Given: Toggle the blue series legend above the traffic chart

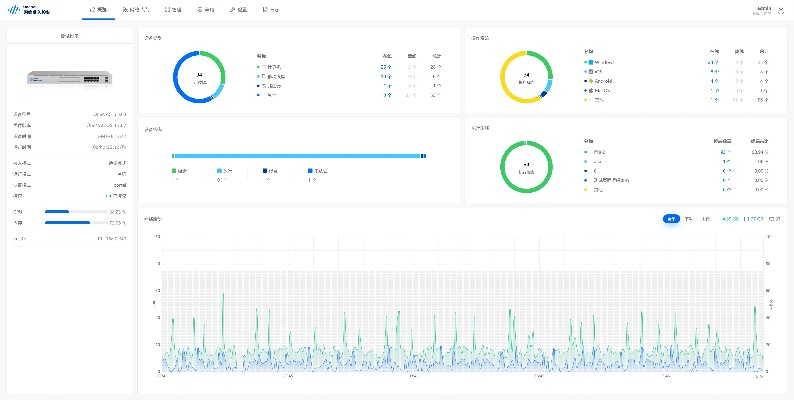Looking at the screenshot, I should pyautogui.click(x=753, y=218).
